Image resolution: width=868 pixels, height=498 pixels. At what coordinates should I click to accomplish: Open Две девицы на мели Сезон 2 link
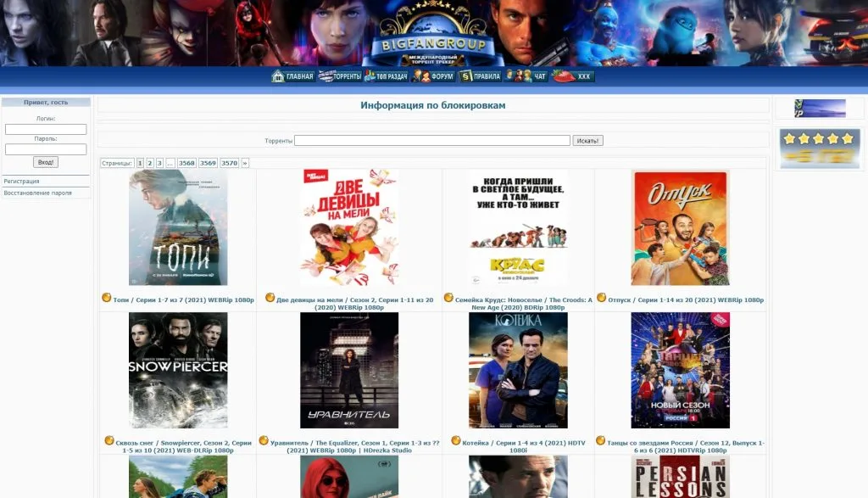coord(355,304)
